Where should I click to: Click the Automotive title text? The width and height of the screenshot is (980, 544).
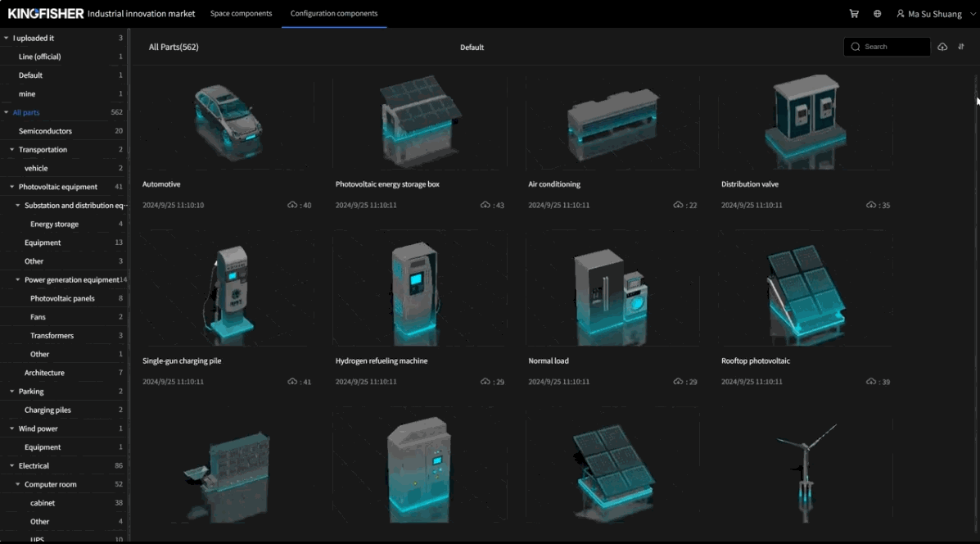coord(161,184)
